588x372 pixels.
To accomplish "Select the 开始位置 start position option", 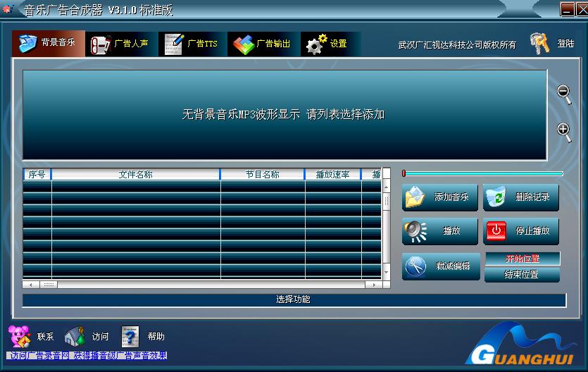I will click(x=522, y=259).
